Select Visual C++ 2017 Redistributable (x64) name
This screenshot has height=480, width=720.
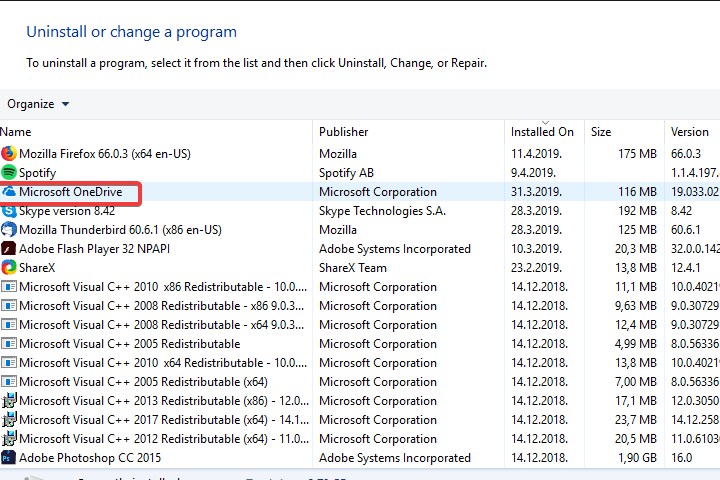click(164, 419)
